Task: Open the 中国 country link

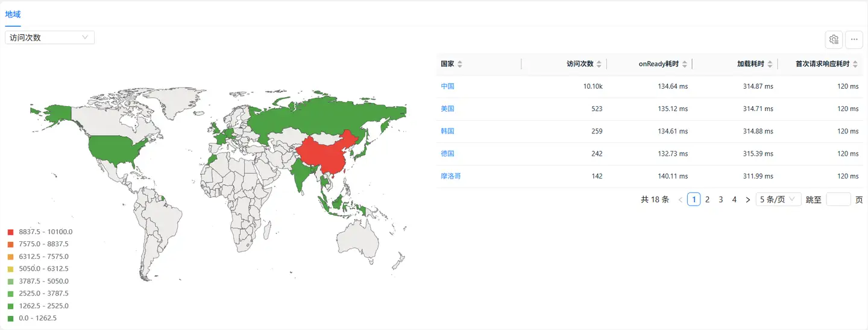Action: (x=447, y=86)
